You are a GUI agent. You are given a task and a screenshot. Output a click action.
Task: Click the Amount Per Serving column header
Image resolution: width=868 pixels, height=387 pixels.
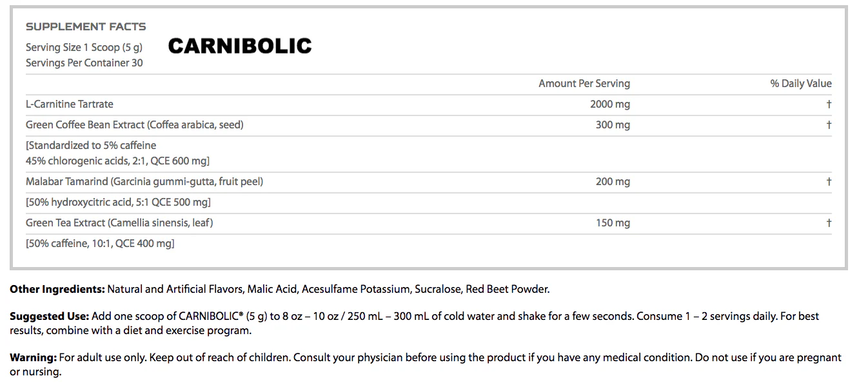(584, 83)
